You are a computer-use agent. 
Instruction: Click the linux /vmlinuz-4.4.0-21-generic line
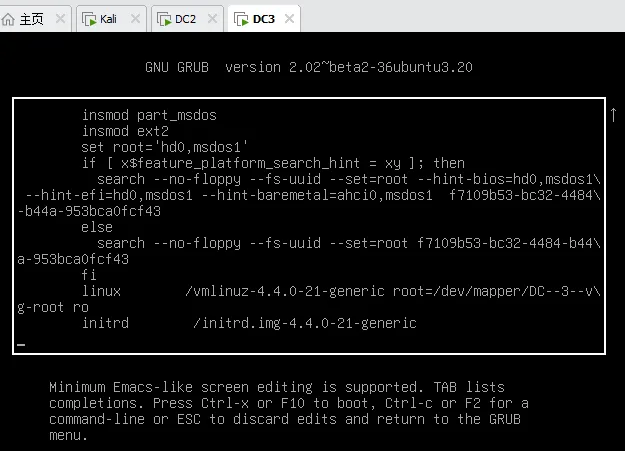[341, 291]
